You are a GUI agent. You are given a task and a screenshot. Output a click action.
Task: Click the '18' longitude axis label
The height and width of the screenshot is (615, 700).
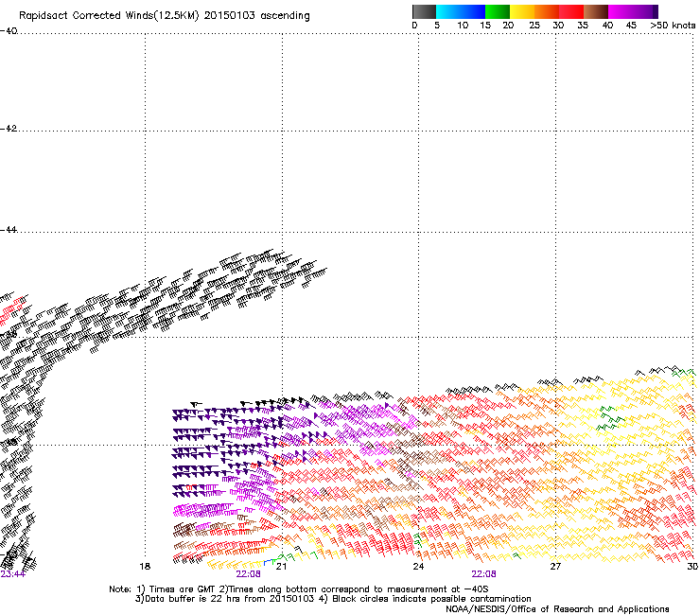[145, 567]
